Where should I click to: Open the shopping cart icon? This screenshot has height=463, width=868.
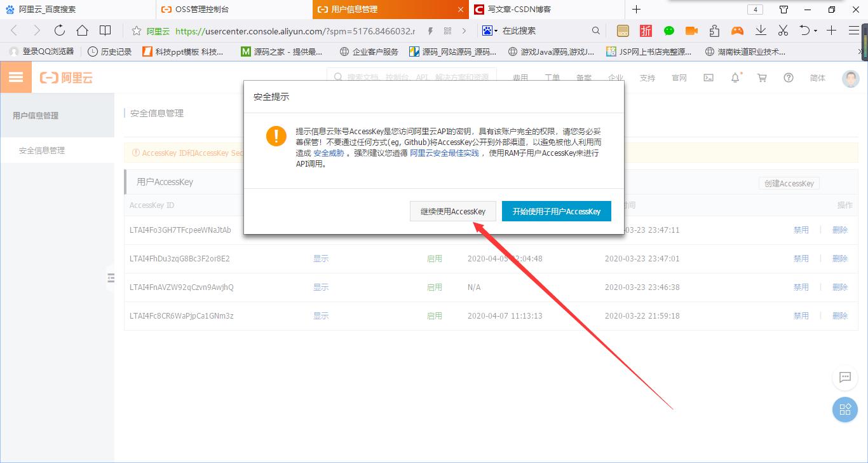click(762, 78)
